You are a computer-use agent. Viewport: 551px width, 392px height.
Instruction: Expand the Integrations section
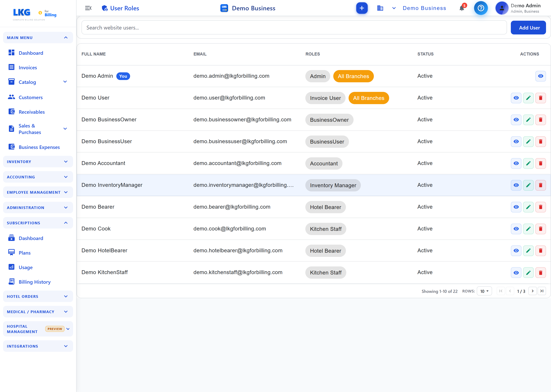point(38,346)
